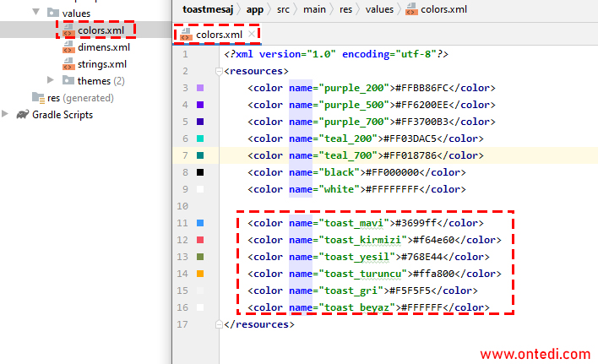This screenshot has height=364, width=598.
Task: Open color picker for purple_200 gutter swatch
Action: 200,88
